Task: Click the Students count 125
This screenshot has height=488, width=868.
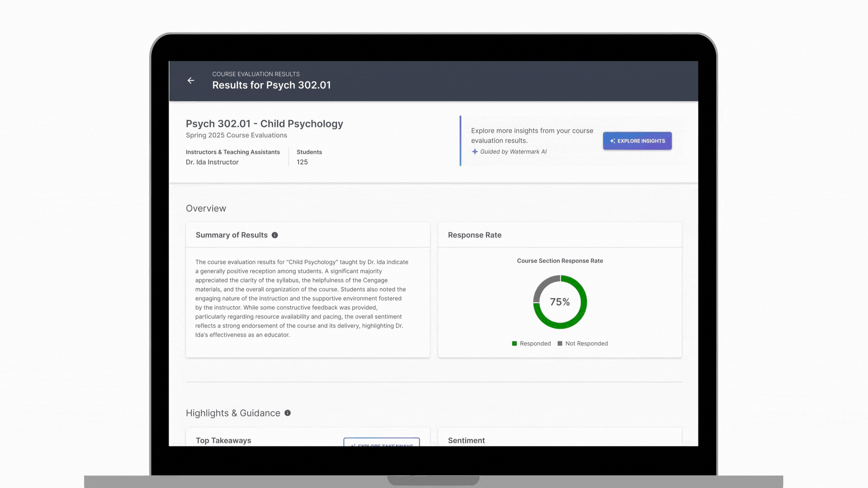Action: pyautogui.click(x=302, y=162)
